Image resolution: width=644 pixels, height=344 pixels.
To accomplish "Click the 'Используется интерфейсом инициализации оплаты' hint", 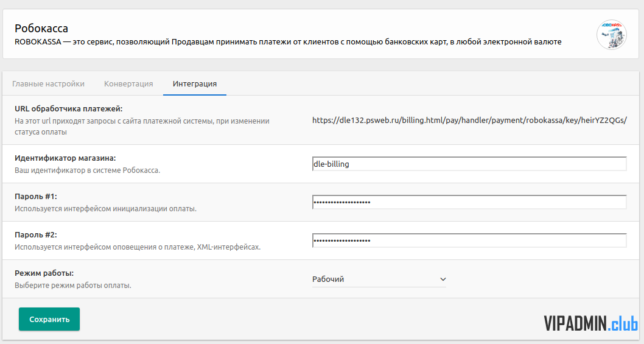I will tap(105, 209).
